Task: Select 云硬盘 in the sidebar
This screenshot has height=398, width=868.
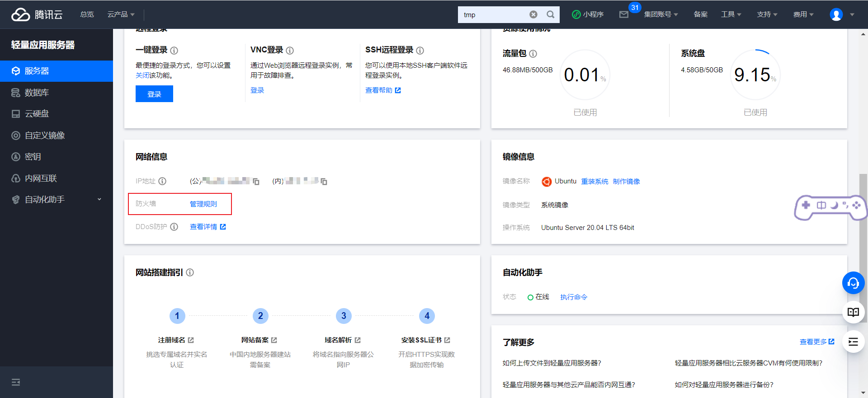Action: 57,114
